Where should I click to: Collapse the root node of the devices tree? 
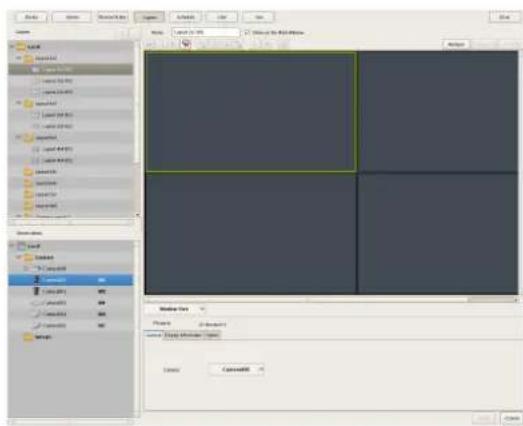tap(12, 246)
